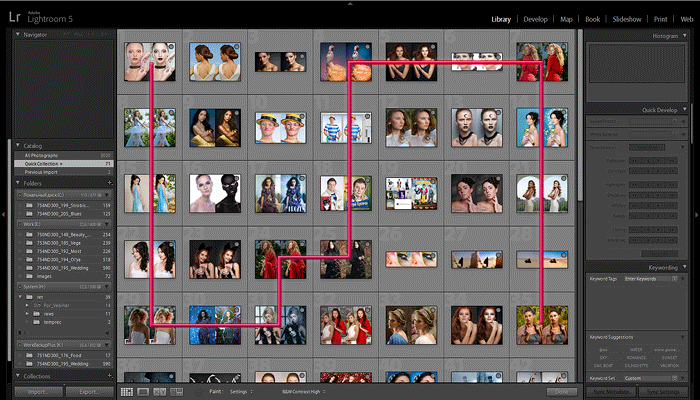Add ROMANCE keyword suggestion
This screenshot has height=400, width=700.
[636, 358]
